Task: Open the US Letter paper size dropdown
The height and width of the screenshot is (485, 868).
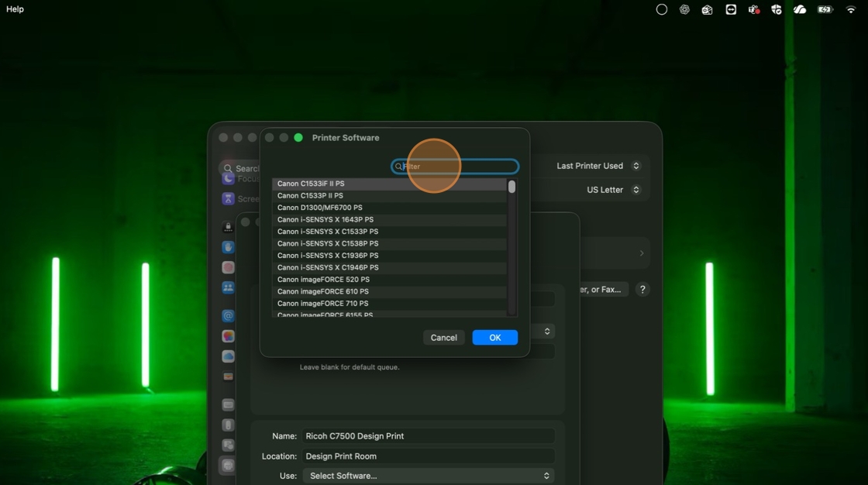Action: (x=613, y=190)
